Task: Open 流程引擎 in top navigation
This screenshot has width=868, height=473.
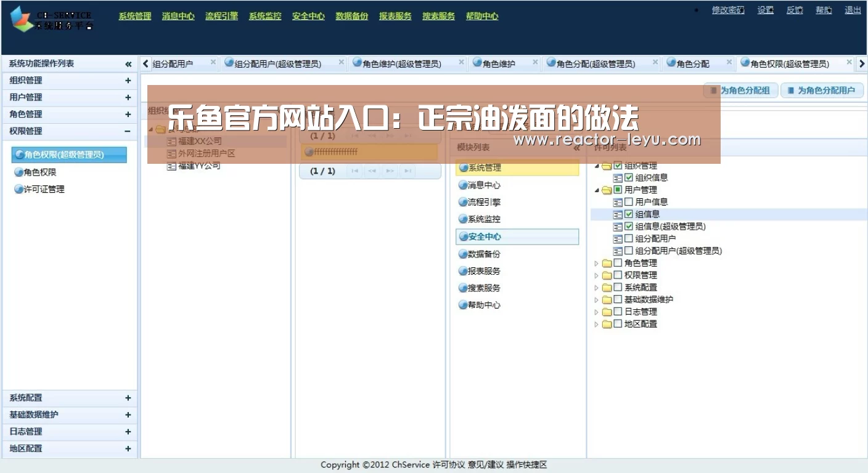Action: (221, 16)
